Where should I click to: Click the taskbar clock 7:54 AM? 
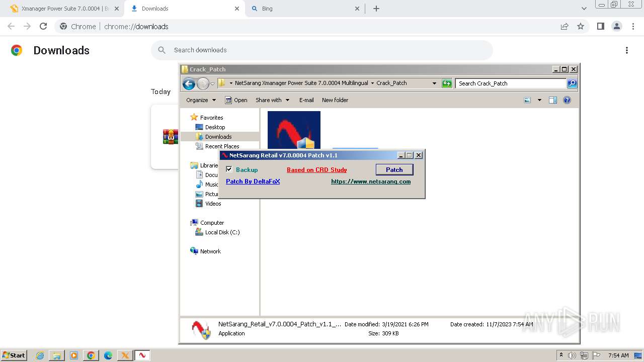coord(618,355)
